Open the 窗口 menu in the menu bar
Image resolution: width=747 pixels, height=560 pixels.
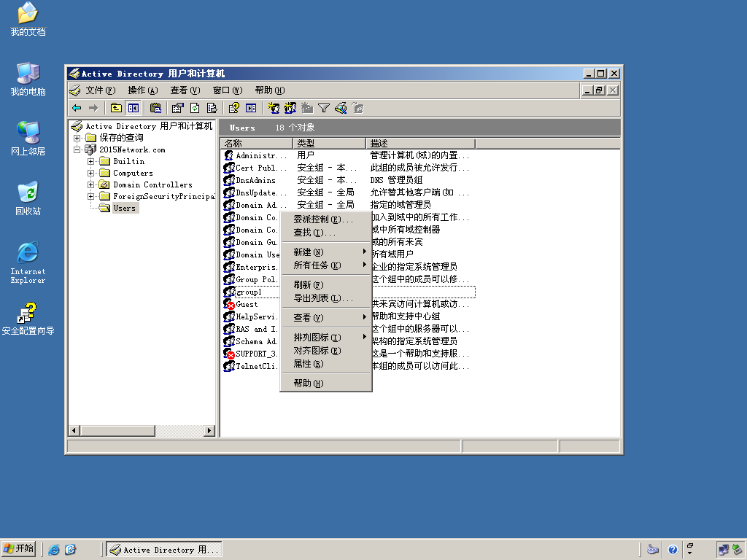pyautogui.click(x=228, y=90)
